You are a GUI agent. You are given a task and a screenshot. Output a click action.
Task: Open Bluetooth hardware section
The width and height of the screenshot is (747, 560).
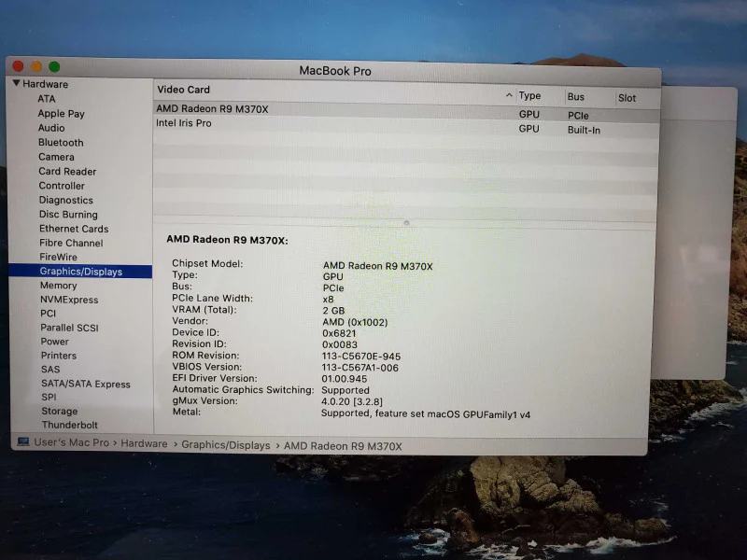[x=61, y=143]
